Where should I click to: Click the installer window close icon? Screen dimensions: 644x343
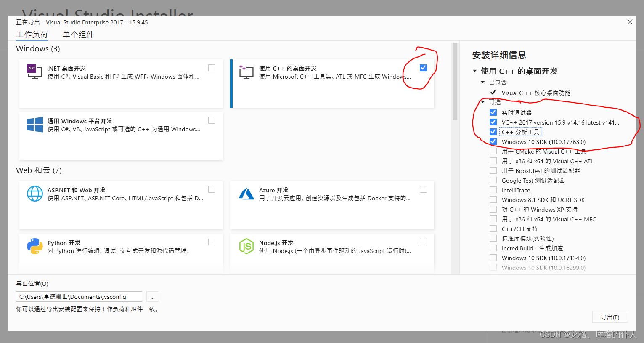(x=630, y=21)
